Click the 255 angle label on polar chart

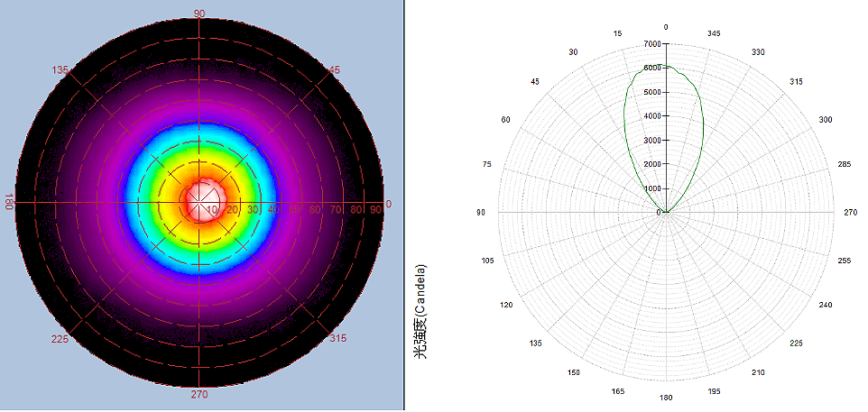click(x=844, y=261)
